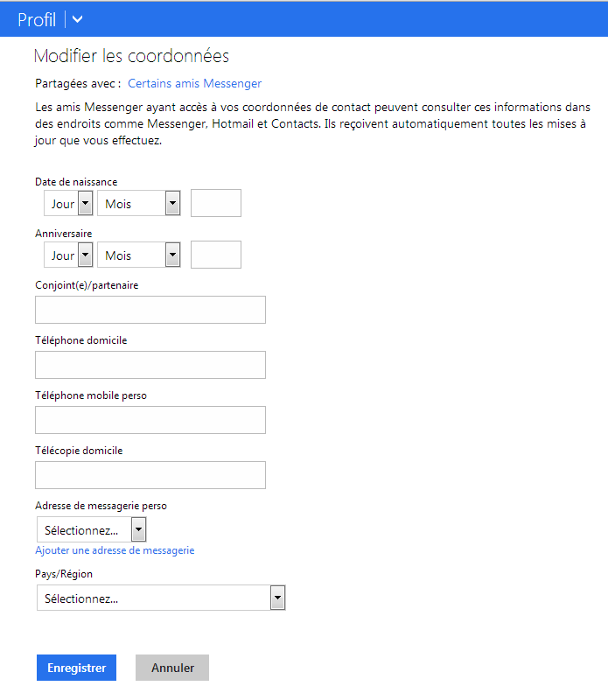Click the Conjoint(e)/partenaire text field

150,310
